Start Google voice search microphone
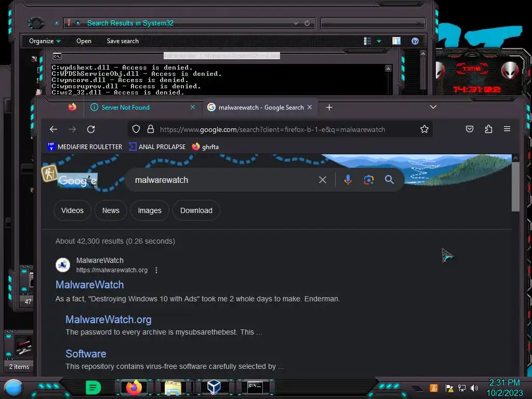 click(x=348, y=180)
